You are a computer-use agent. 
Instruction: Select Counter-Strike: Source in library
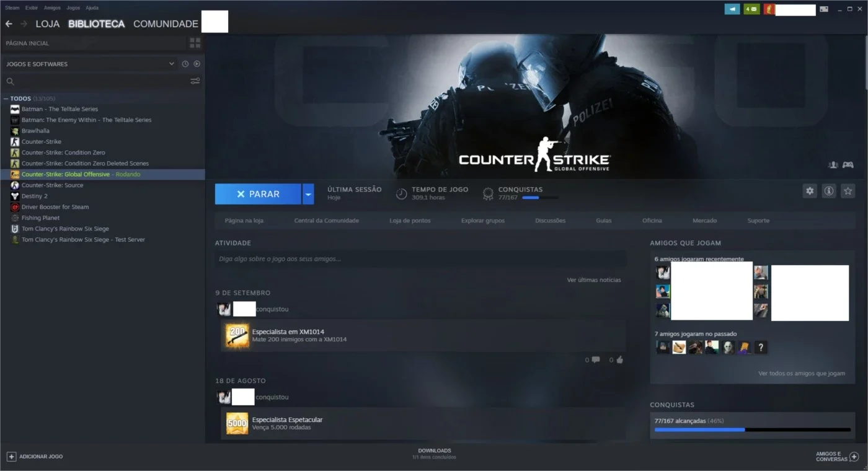click(52, 185)
